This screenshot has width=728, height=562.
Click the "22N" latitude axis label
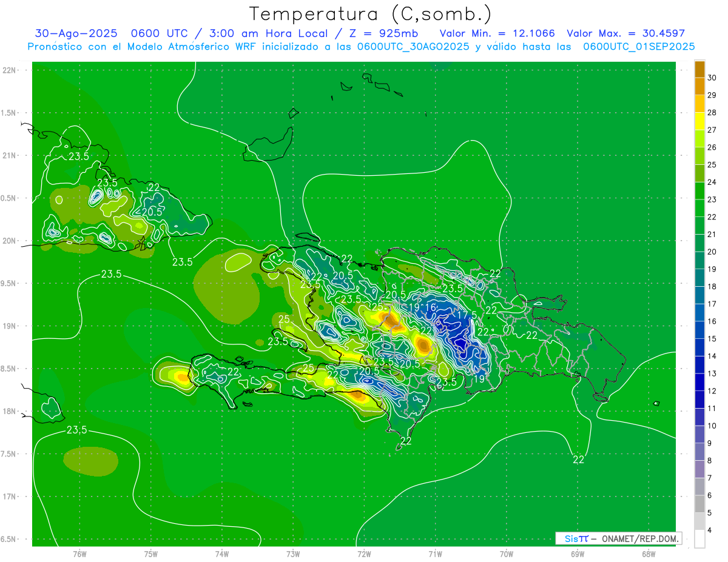coord(9,70)
